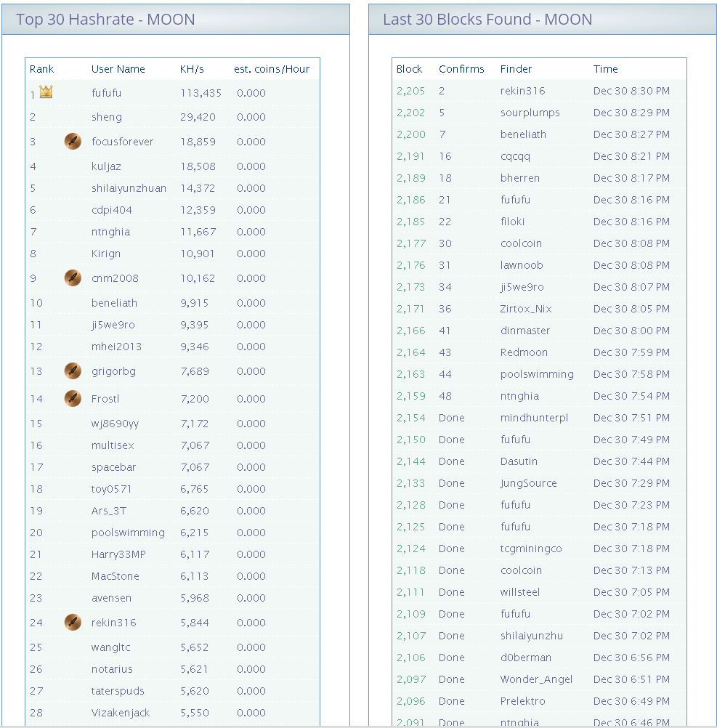The image size is (717, 728).
Task: Open block 2,166 link
Action: click(x=410, y=331)
